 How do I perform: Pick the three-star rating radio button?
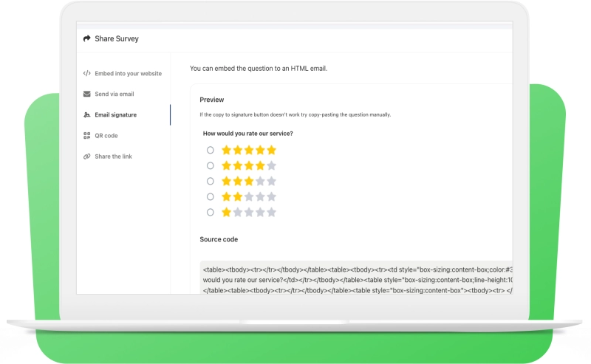tap(211, 181)
